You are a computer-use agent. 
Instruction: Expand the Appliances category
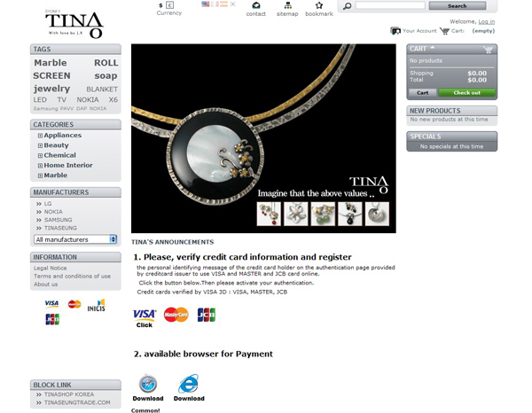(40, 136)
